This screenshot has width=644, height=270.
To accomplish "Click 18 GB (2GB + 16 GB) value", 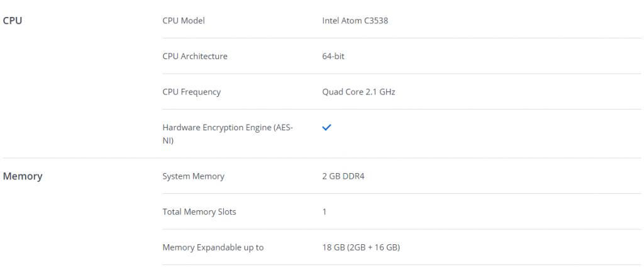I will (x=361, y=247).
